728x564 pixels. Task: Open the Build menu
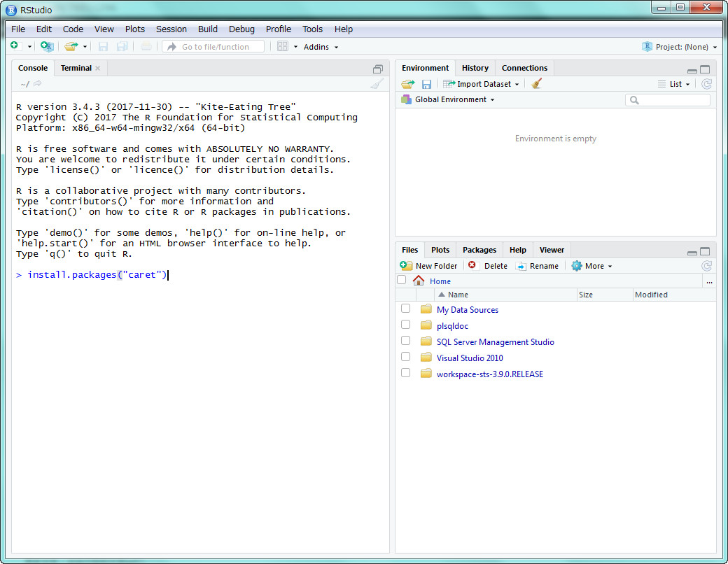click(x=207, y=29)
